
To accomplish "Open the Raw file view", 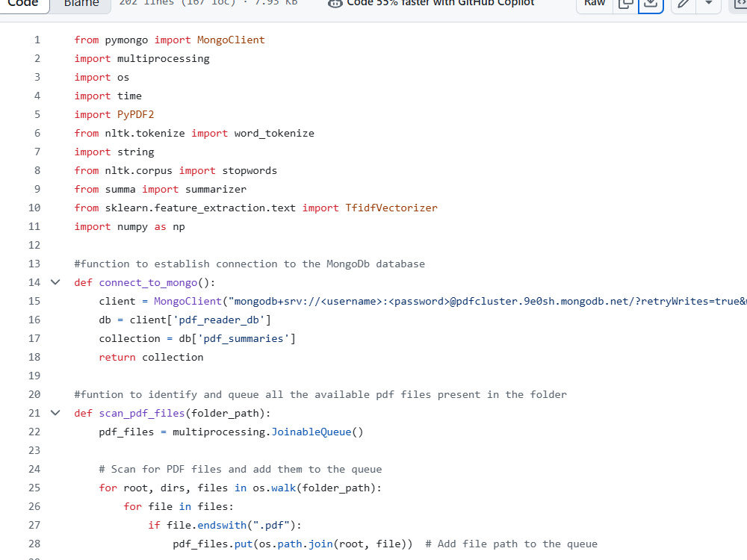I will [595, 3].
